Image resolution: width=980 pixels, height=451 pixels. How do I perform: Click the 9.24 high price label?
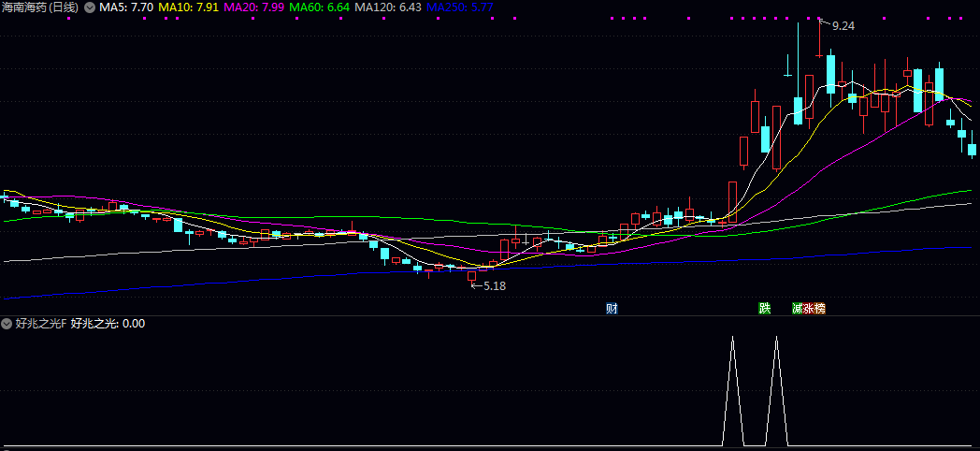click(x=843, y=26)
